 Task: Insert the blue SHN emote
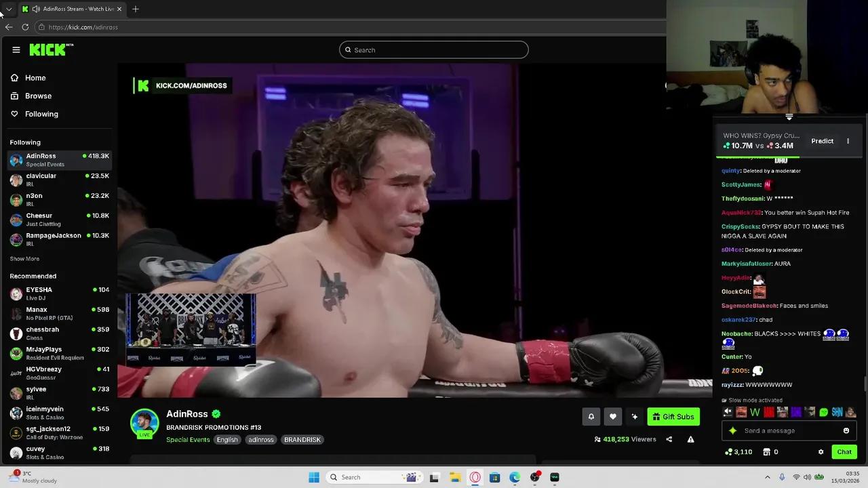[x=837, y=412]
